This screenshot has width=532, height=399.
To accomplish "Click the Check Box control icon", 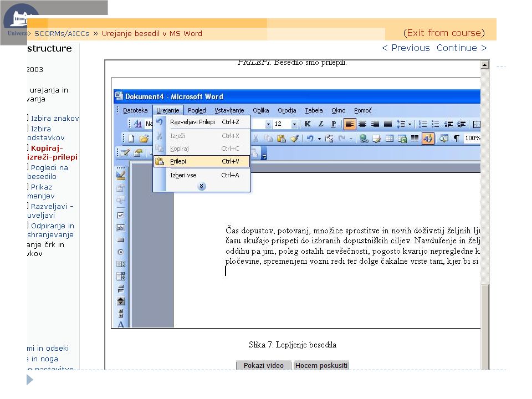I will click(120, 215).
